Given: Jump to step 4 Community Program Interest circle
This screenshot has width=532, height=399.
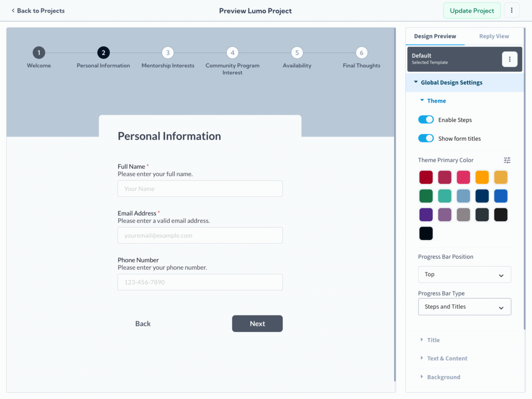Looking at the screenshot, I should click(232, 52).
